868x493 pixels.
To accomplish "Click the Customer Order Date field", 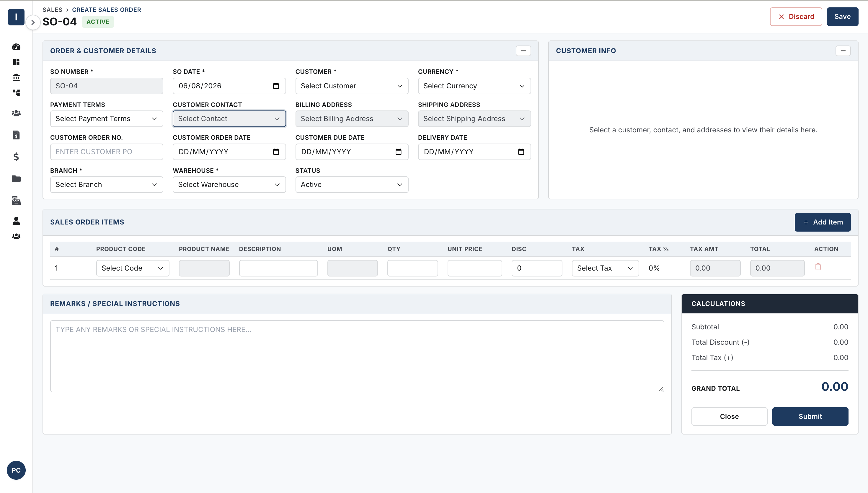I will [x=229, y=152].
